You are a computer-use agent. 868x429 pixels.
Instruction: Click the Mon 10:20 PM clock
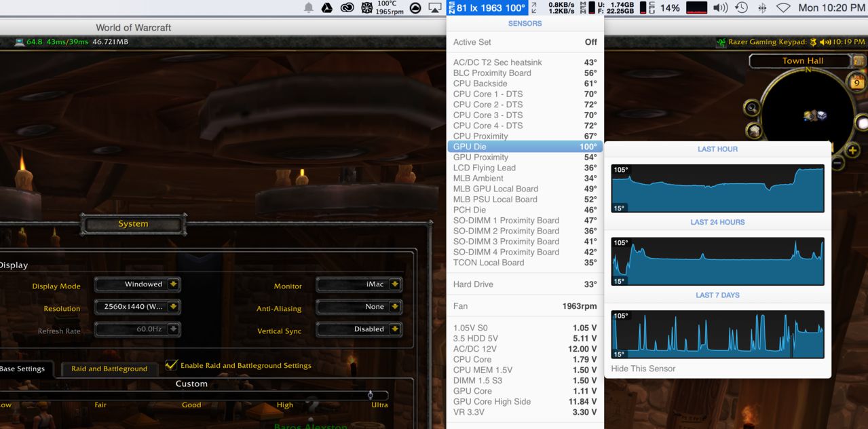(832, 8)
